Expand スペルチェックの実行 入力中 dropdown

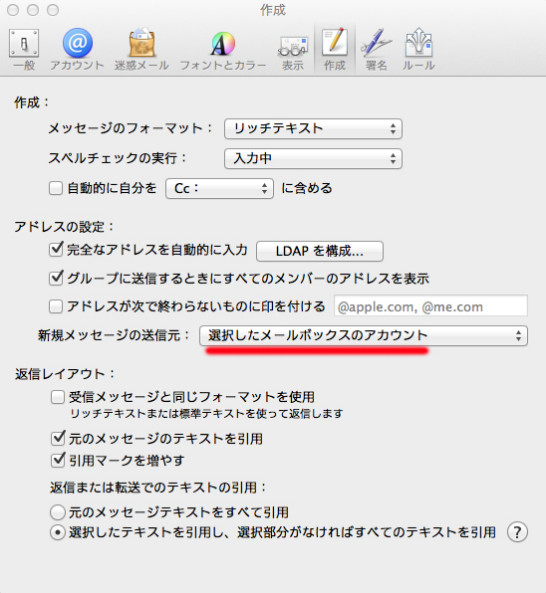[313, 158]
